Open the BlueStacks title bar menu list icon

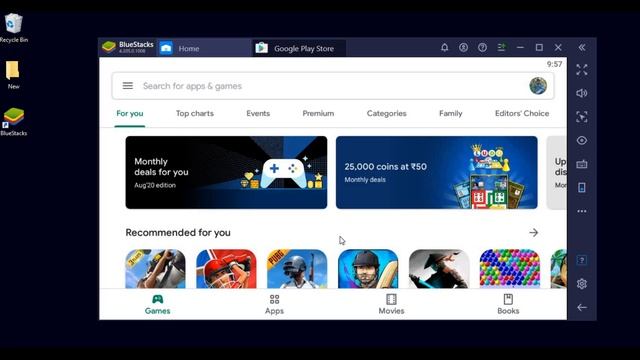click(x=501, y=48)
